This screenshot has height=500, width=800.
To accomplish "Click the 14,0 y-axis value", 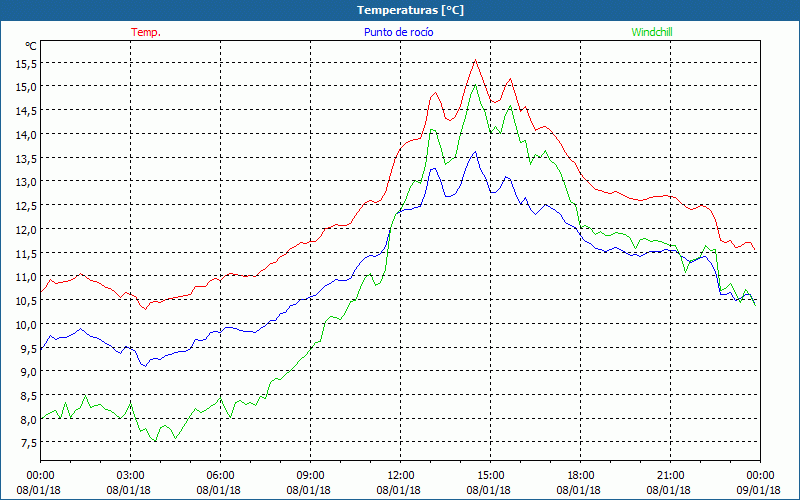I will [27, 135].
